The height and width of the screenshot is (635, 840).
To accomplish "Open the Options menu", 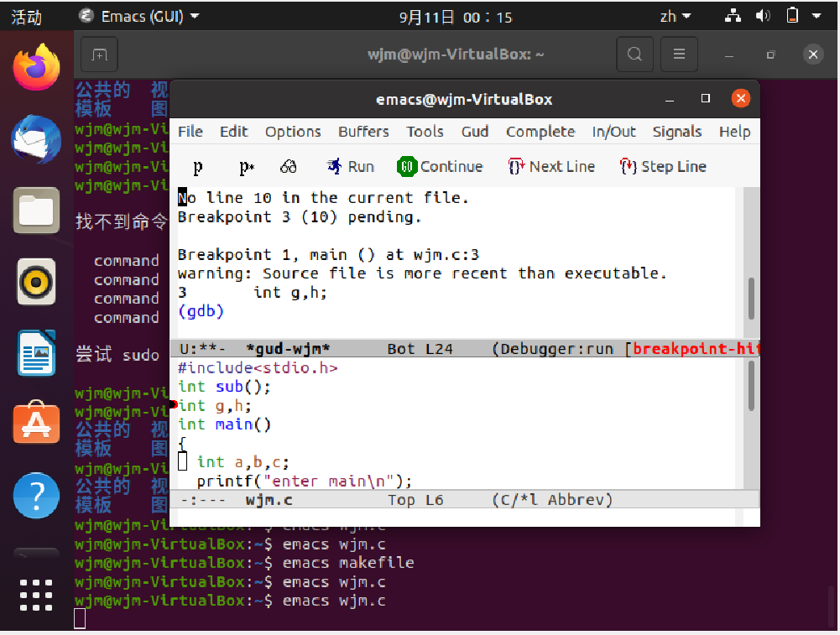I will (x=293, y=132).
